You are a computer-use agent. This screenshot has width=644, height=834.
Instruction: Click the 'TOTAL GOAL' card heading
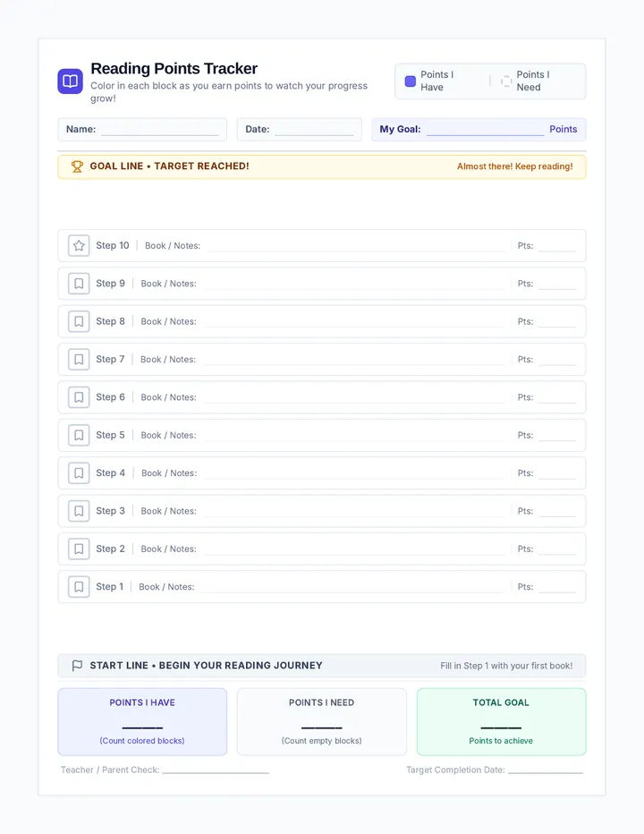pos(501,702)
